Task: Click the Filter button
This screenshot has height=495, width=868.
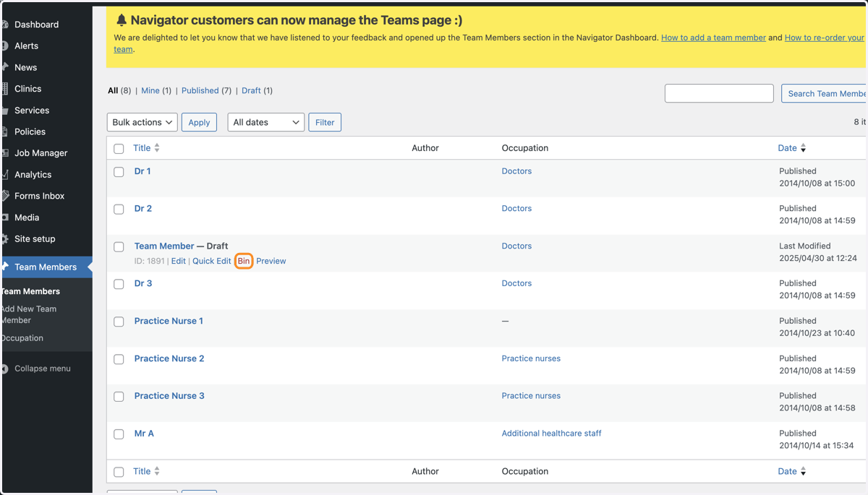Action: [325, 122]
